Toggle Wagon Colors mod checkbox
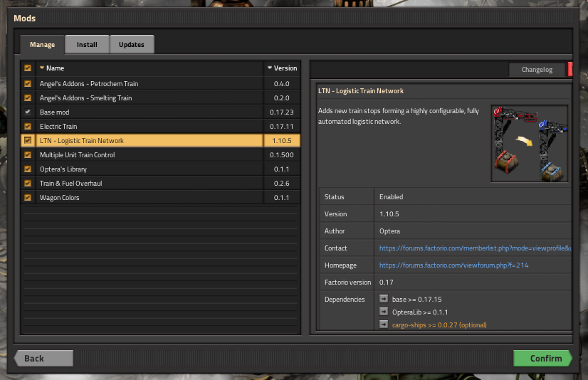The image size is (588, 380). tap(28, 198)
